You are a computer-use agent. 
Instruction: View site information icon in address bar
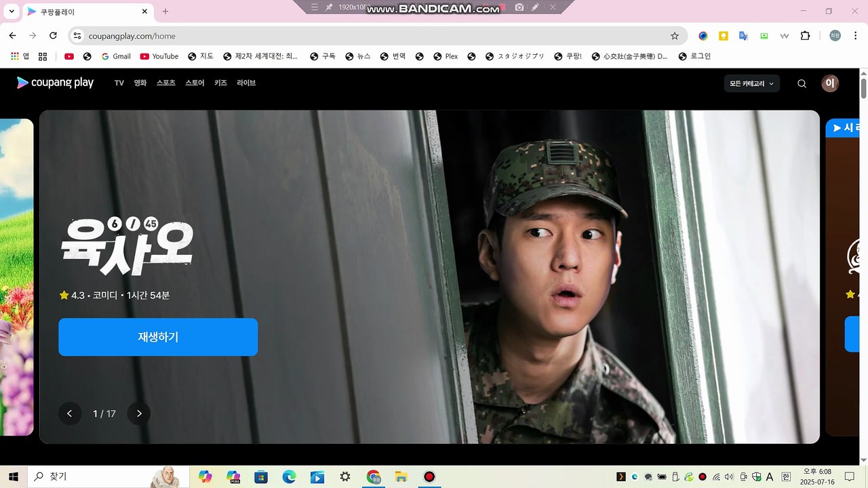click(x=77, y=36)
